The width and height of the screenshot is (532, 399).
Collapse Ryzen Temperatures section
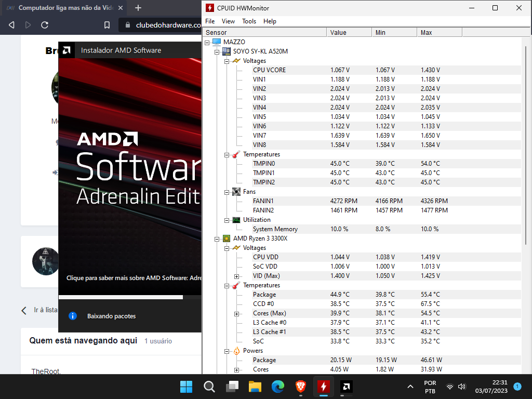(x=227, y=286)
